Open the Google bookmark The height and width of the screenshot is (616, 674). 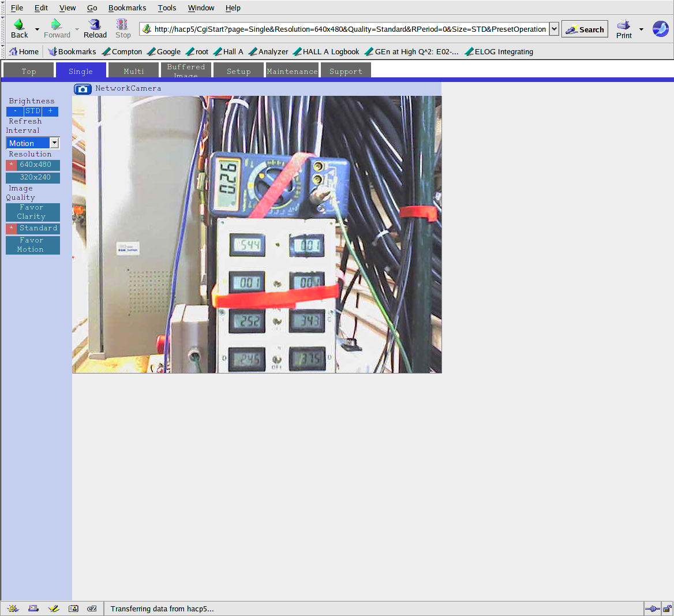point(164,51)
